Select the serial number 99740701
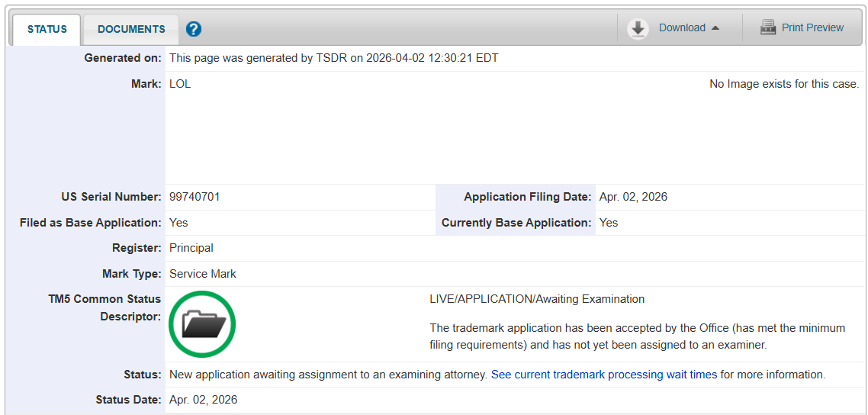 coord(194,197)
